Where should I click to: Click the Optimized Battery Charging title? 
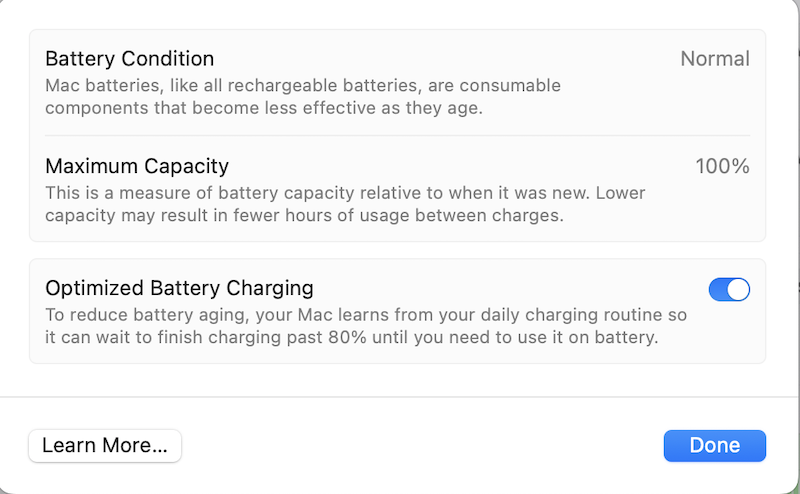[179, 289]
